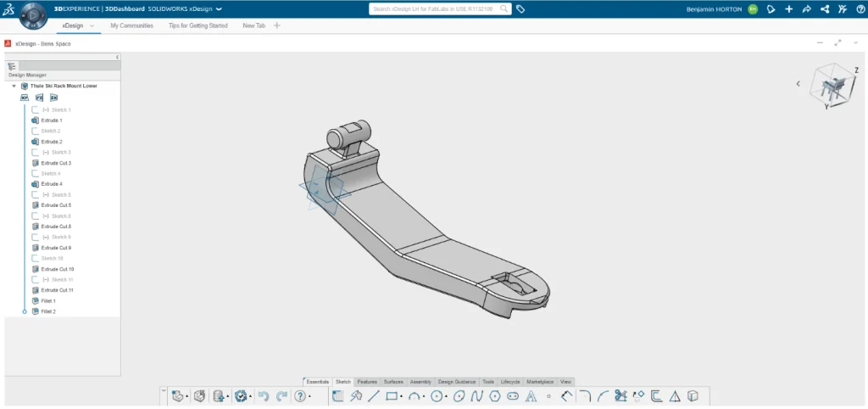Toggle checkbox next to Sketch 1

tap(36, 110)
